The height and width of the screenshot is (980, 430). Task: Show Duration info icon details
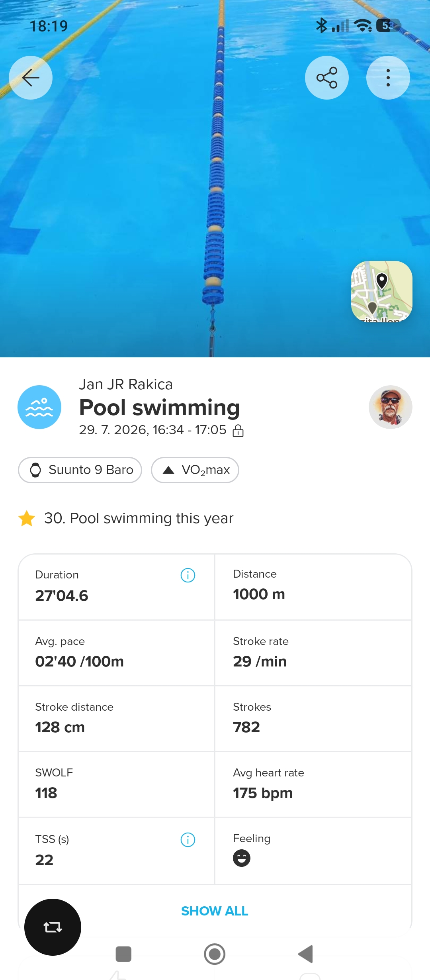click(x=188, y=575)
